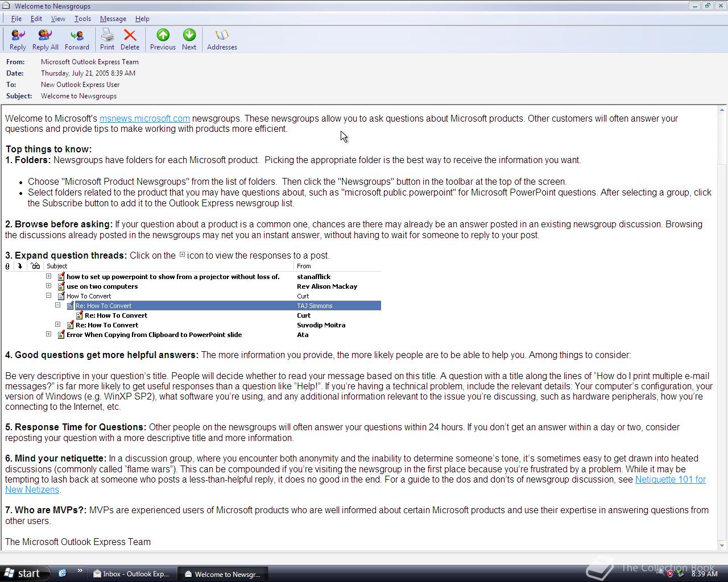Forward this message using the Forward icon
Image resolution: width=728 pixels, height=582 pixels.
[77, 40]
